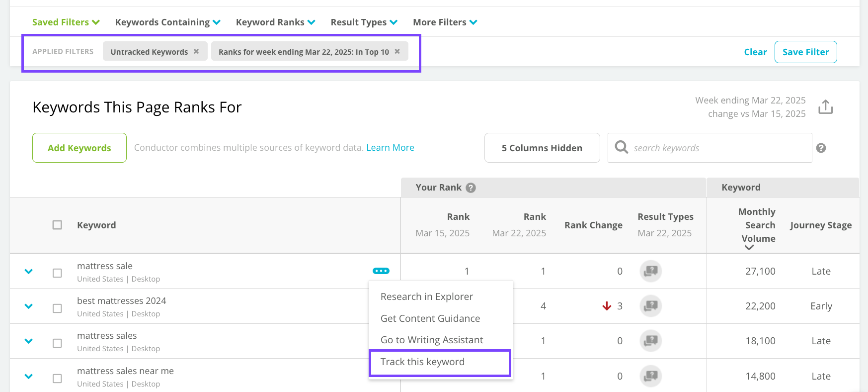The width and height of the screenshot is (868, 392).
Task: Click result type icon for best mattresses 2024
Action: (650, 306)
